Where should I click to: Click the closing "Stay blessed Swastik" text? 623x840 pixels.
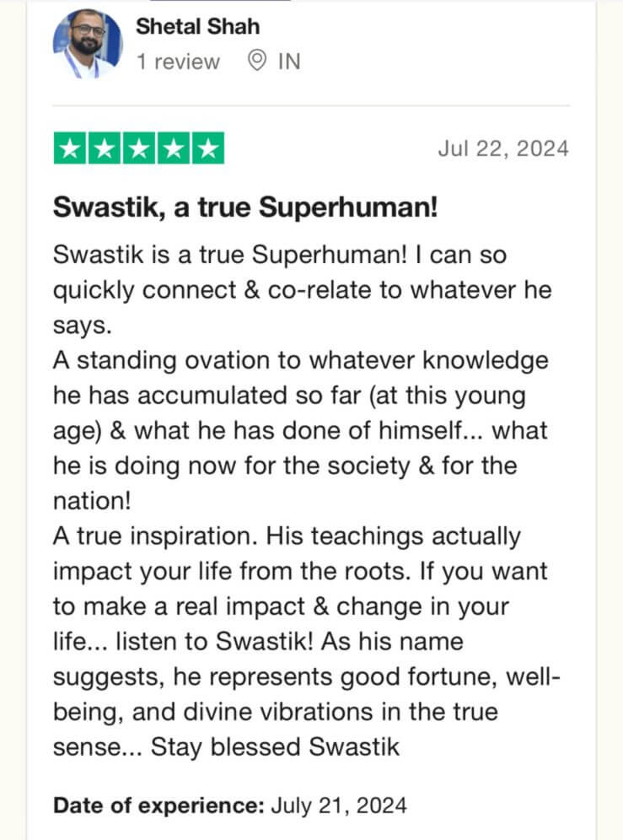(x=275, y=746)
